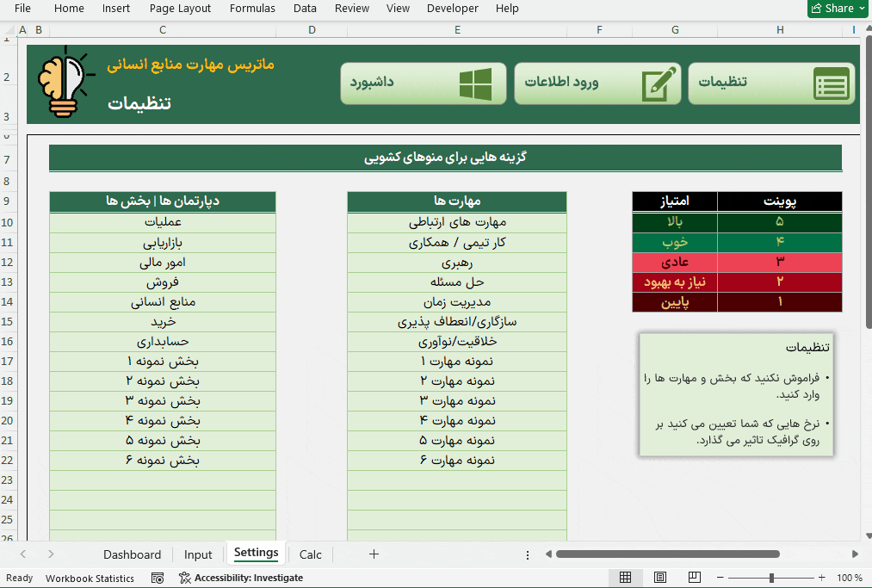Open the Developer ribbon tab
Viewport: 872px width, 588px height.
(453, 9)
